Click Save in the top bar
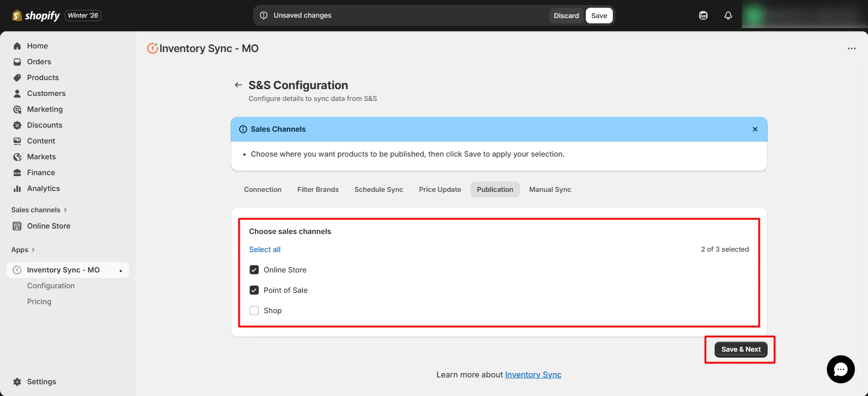 coord(599,15)
